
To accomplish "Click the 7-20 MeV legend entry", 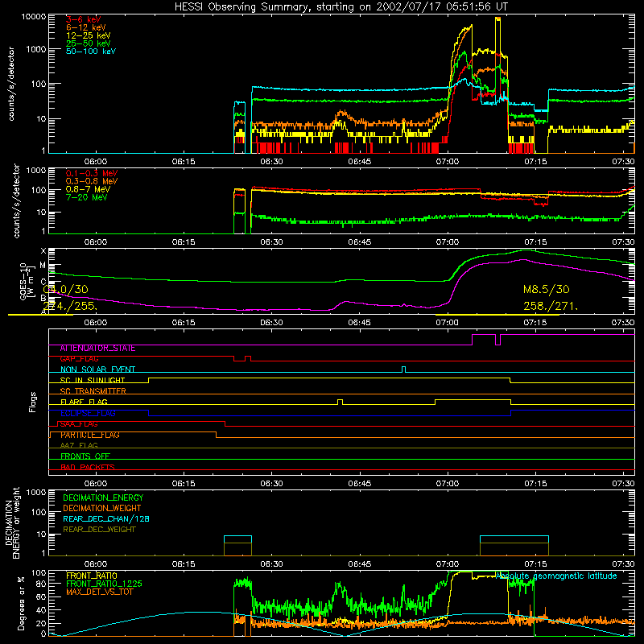I will 87,197.
